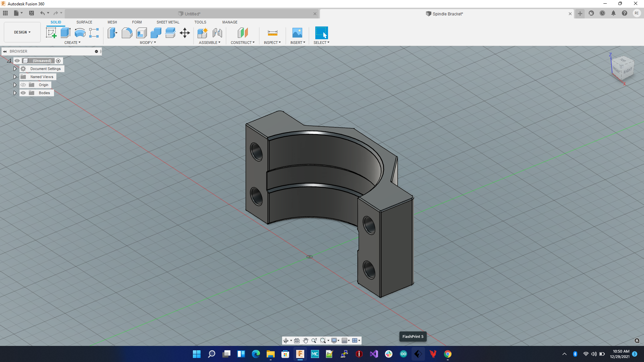Click the Insert image icon
644x362 pixels.
[297, 33]
